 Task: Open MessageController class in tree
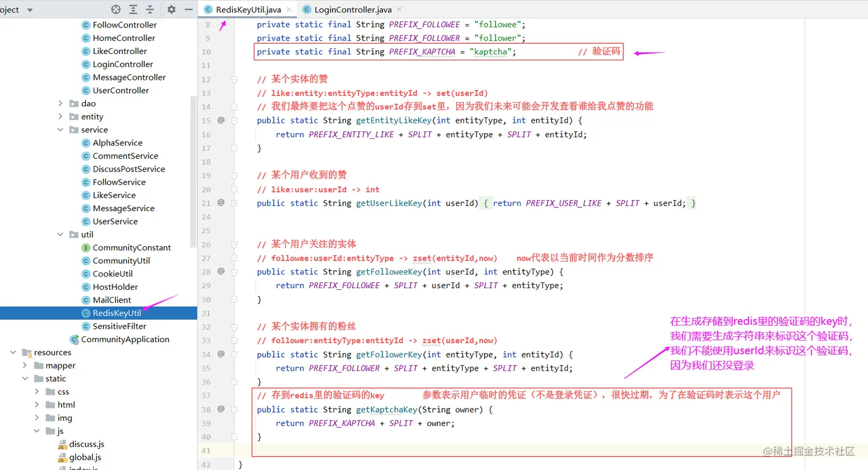click(129, 77)
